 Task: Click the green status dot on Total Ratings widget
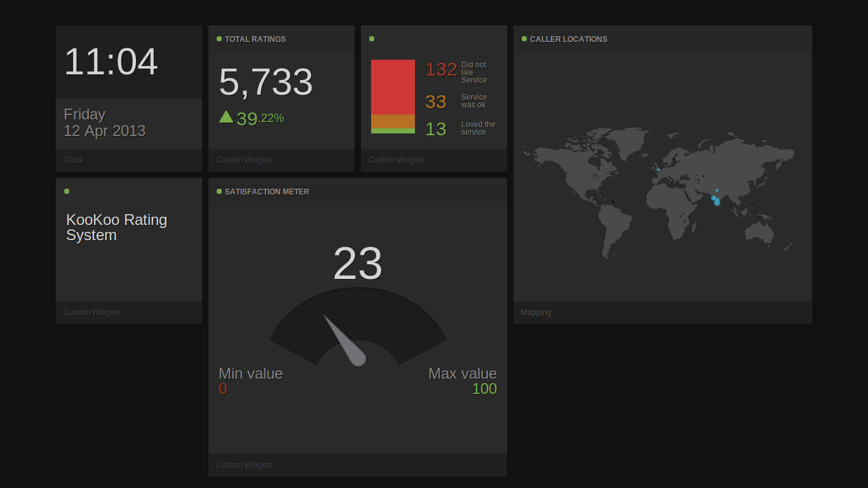pos(219,38)
